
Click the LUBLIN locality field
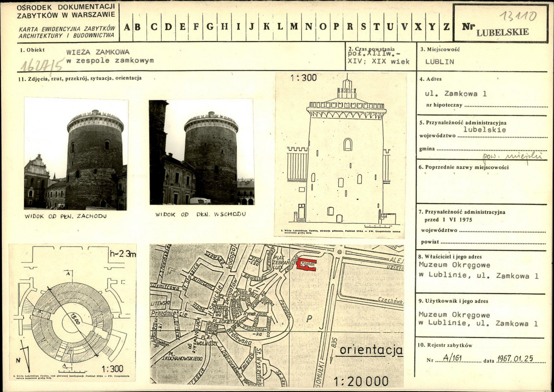(439, 61)
